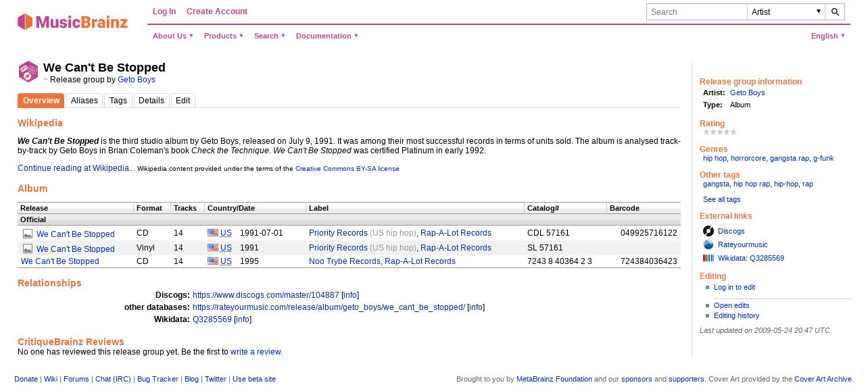Expand the Products menu

pyautogui.click(x=224, y=36)
